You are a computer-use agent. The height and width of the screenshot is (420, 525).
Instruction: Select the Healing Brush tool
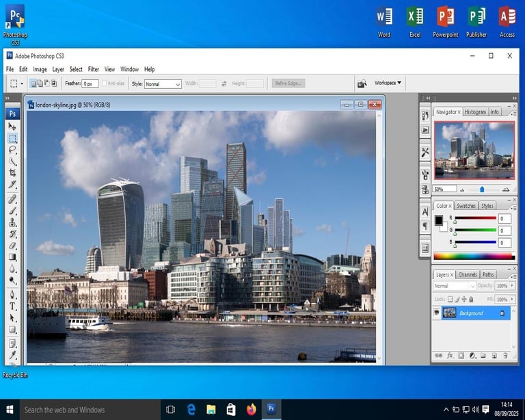(12, 200)
